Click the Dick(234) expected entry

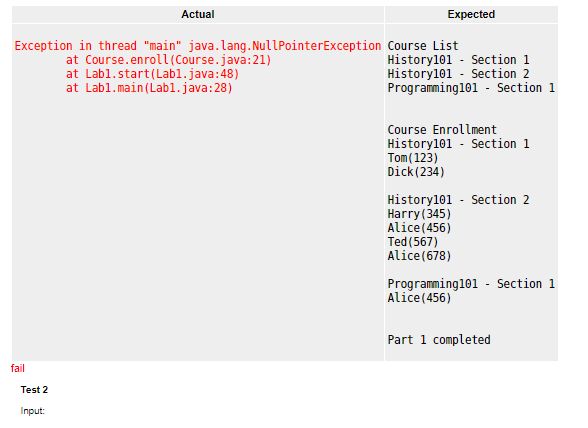point(416,172)
